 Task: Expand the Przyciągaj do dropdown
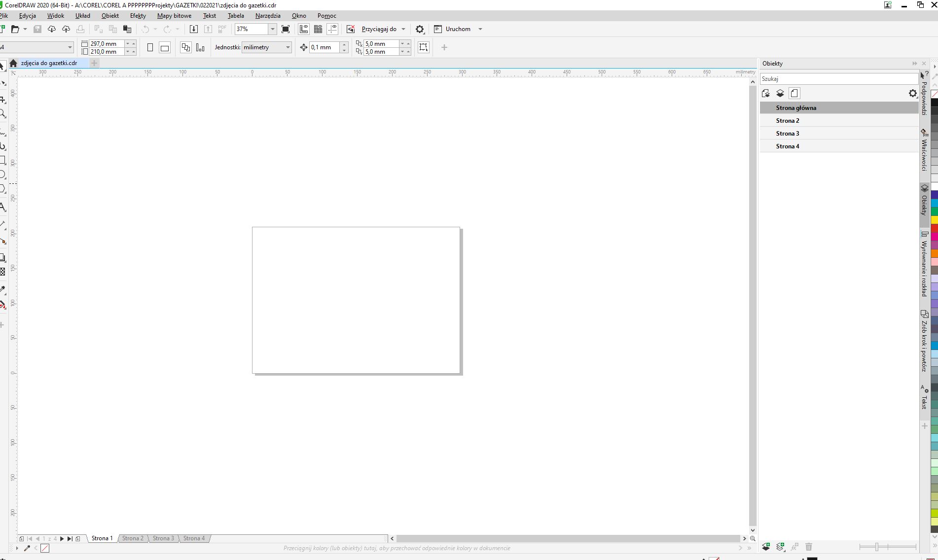[403, 29]
